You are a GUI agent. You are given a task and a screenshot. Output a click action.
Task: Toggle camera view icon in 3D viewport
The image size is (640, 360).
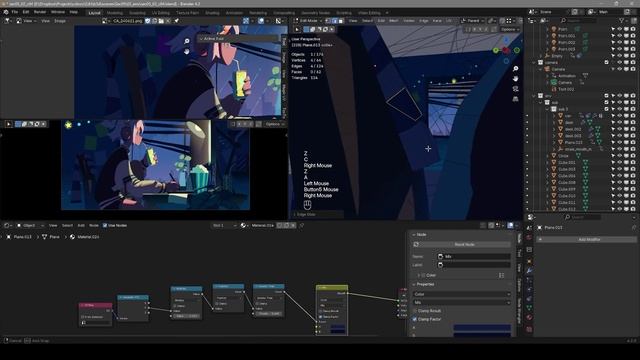[x=516, y=89]
